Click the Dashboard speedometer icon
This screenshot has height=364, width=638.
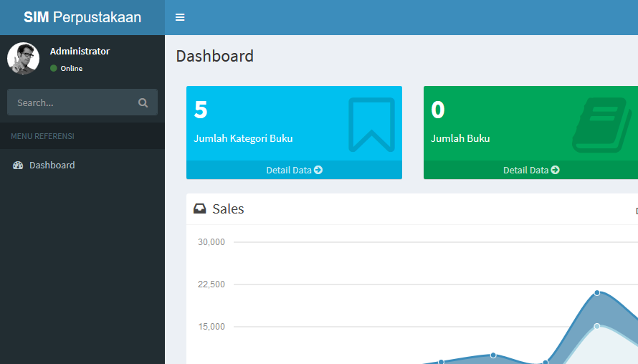(x=18, y=165)
